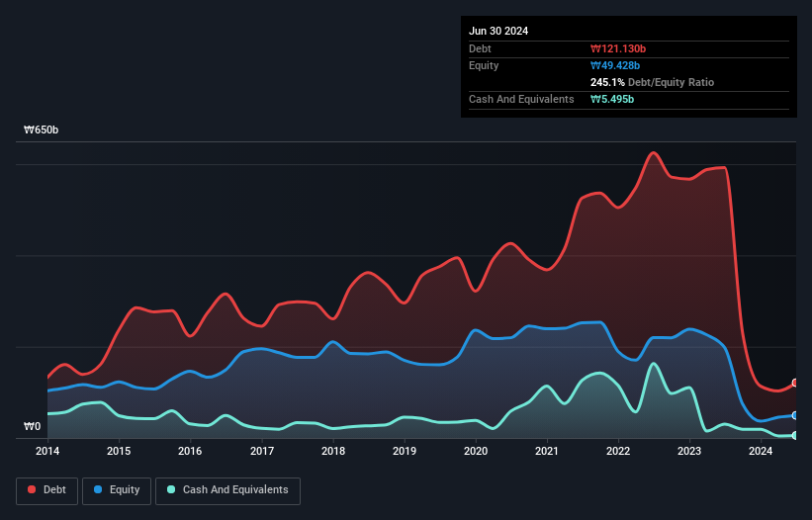Select the 2020 x-axis label
This screenshot has height=520, width=812.
click(476, 451)
